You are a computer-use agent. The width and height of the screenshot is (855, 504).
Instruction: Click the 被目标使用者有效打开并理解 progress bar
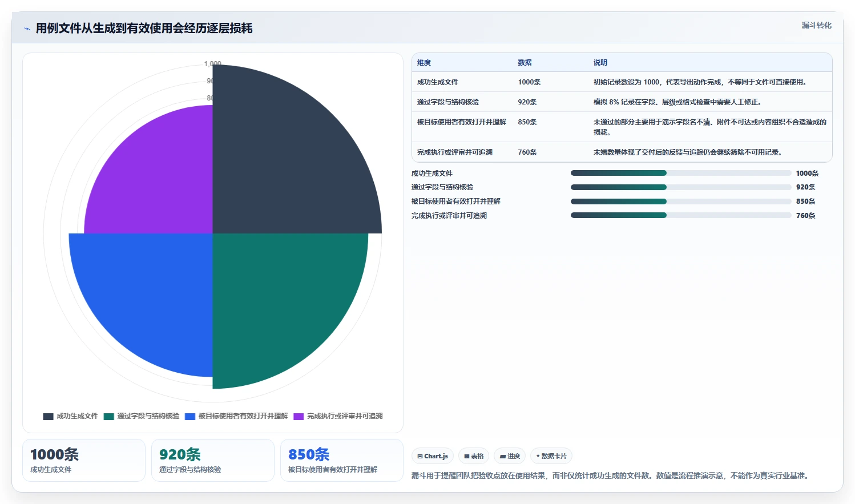[x=681, y=201]
